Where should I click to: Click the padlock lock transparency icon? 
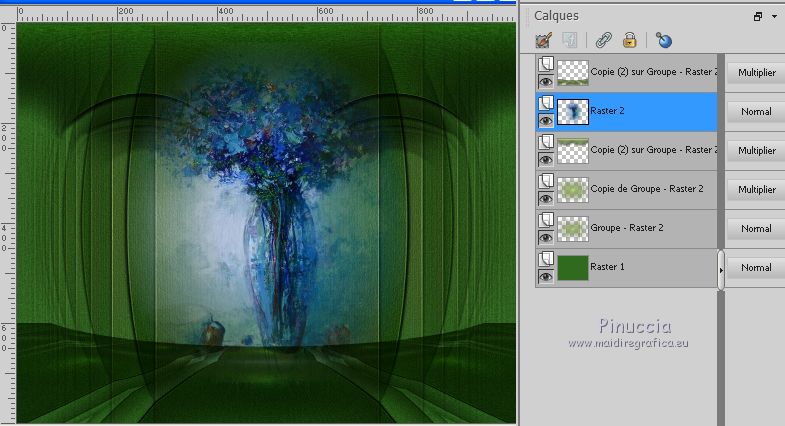point(630,40)
